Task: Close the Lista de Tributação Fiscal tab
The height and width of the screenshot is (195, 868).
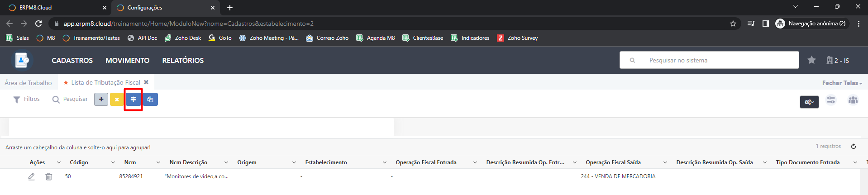Action: (146, 82)
